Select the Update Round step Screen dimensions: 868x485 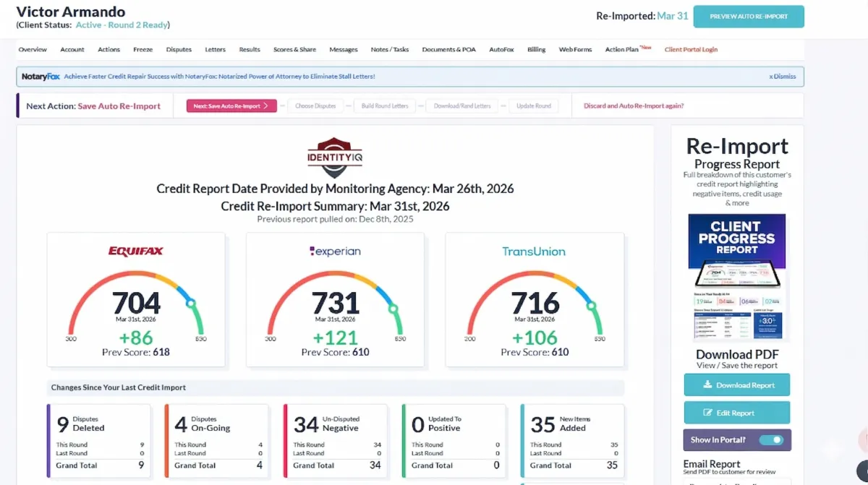pyautogui.click(x=534, y=106)
